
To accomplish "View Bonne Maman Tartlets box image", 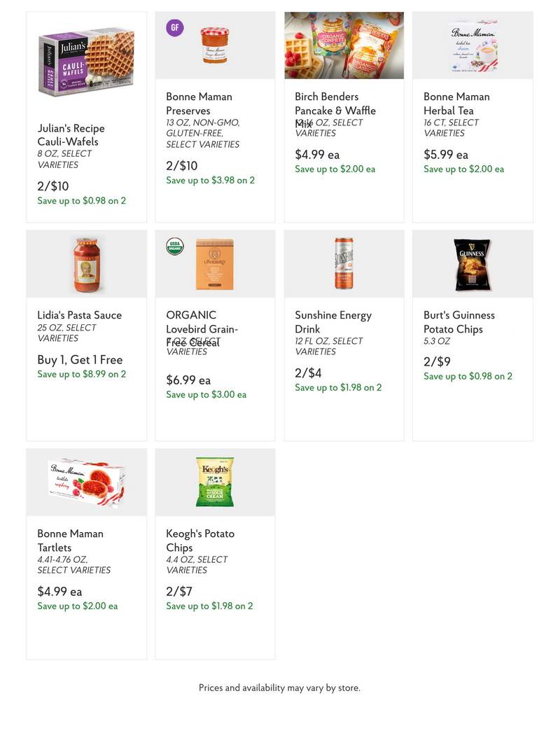I will (x=87, y=482).
